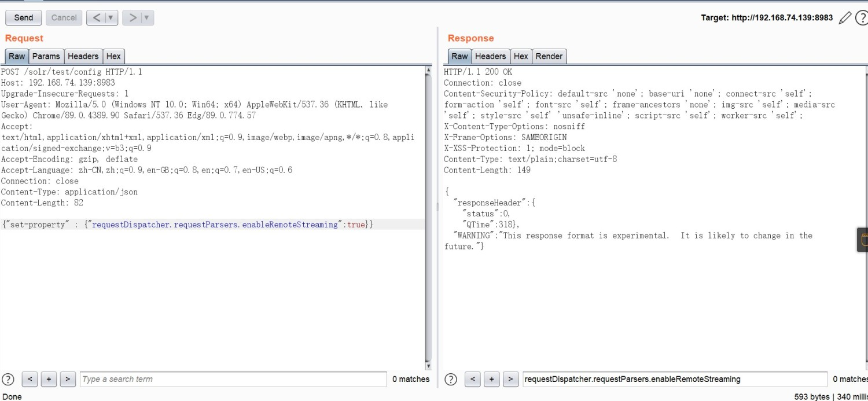
Task: Click the '593 bytes | 340 millis' status text
Action: 831,396
